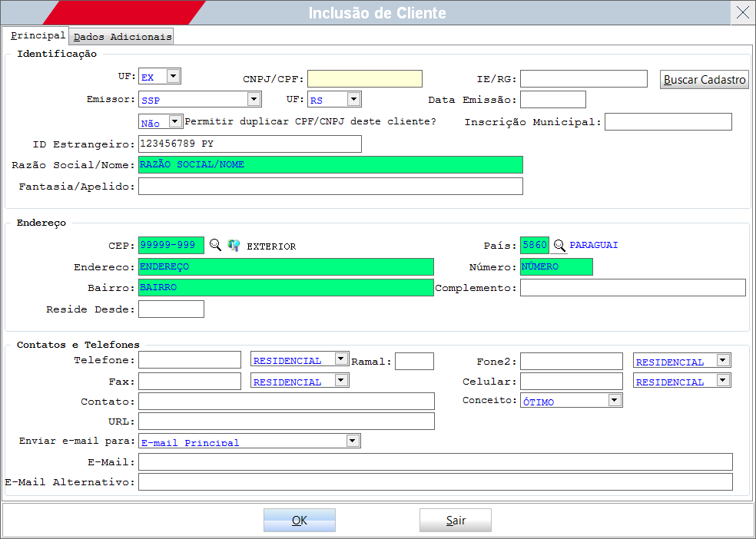Click the E-Mail input field
The width and height of the screenshot is (756, 539).
point(436,462)
